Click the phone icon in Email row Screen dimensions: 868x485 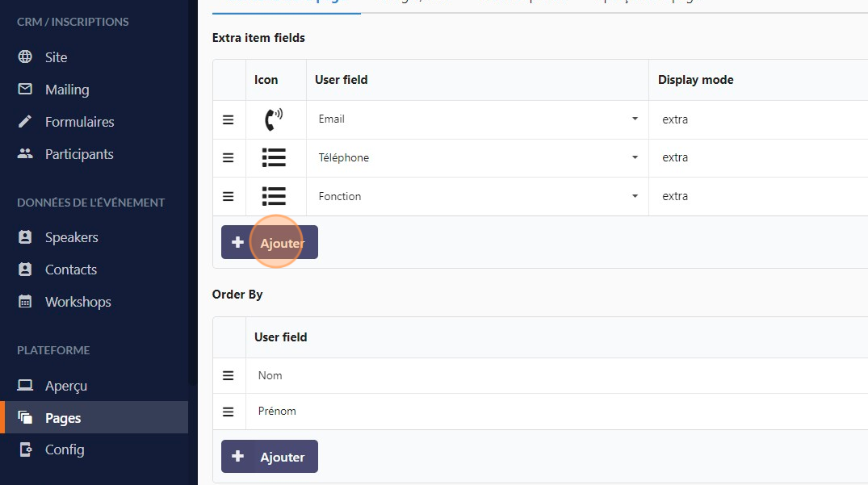click(275, 119)
